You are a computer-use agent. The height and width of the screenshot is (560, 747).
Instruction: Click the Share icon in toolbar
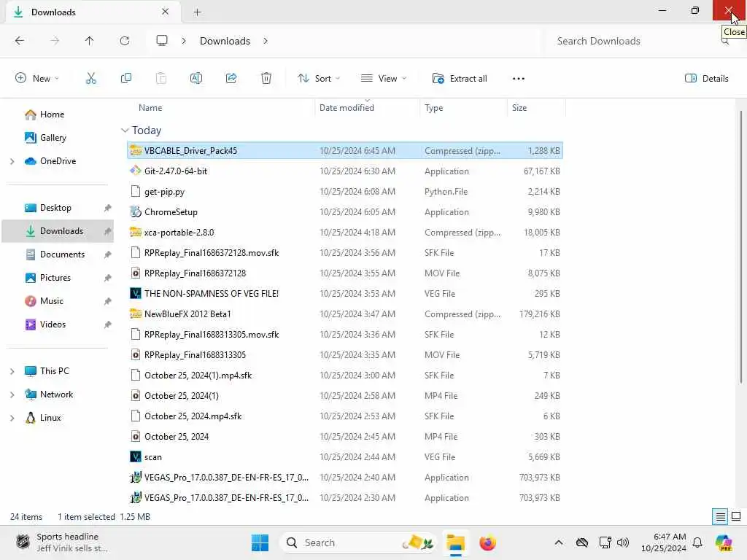click(x=231, y=79)
